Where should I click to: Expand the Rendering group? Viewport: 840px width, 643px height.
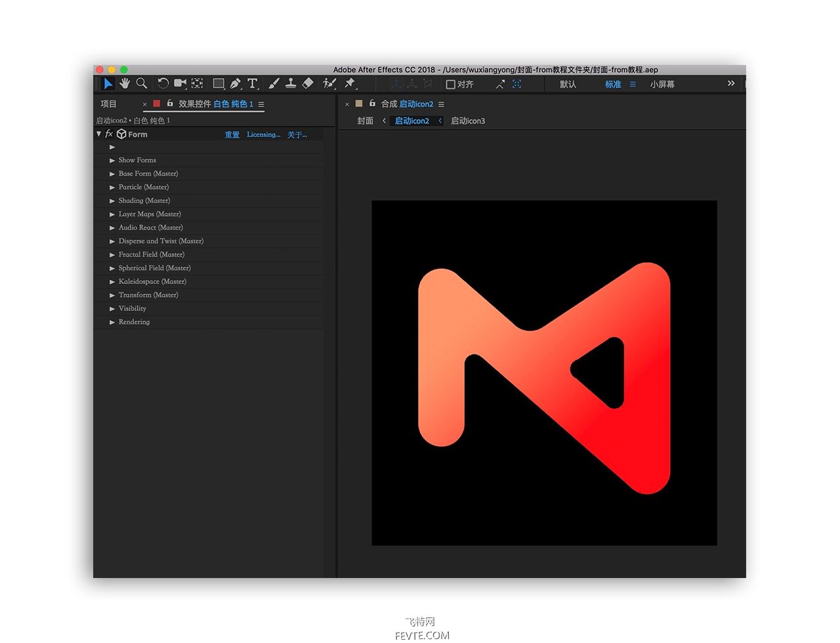(112, 322)
